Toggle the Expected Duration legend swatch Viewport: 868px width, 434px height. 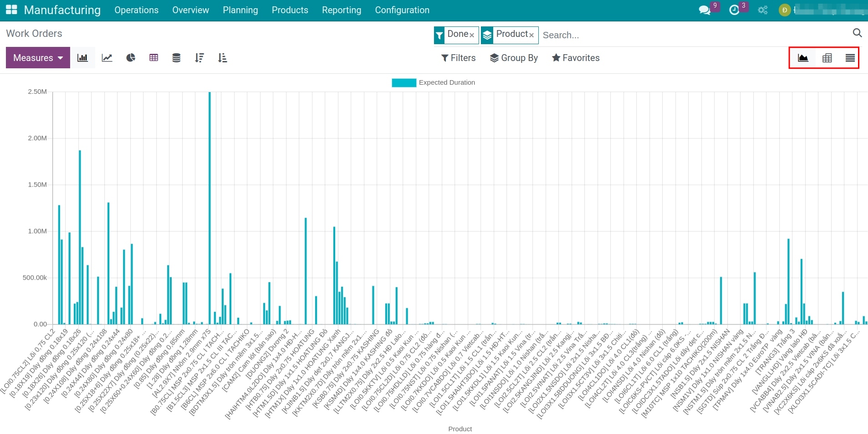coord(404,82)
